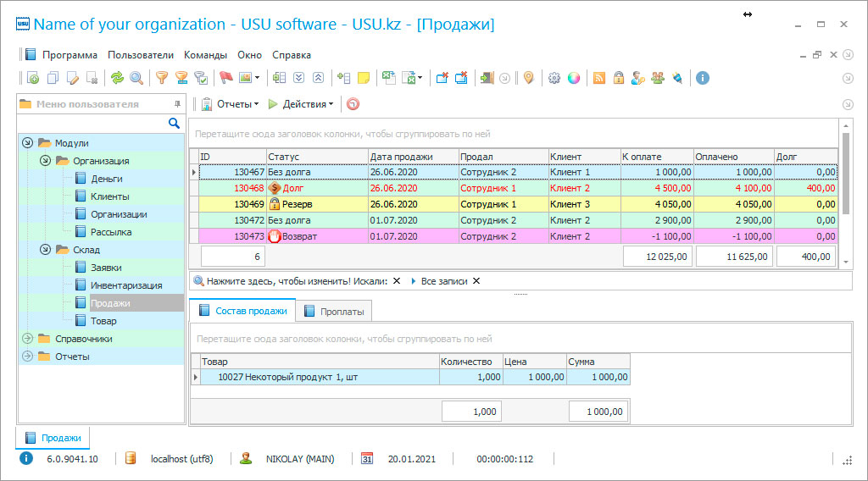The width and height of the screenshot is (868, 481).
Task: Refresh data with green arrows icon
Action: click(117, 78)
